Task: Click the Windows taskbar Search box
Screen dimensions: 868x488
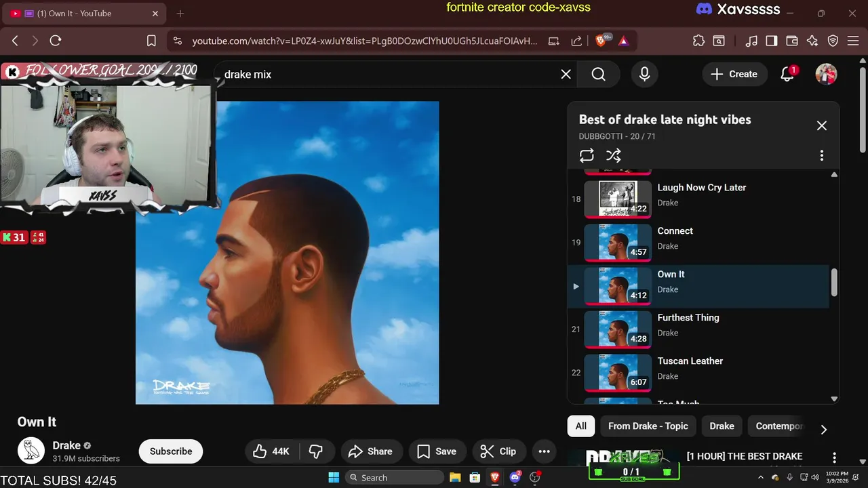Action: [x=395, y=477]
